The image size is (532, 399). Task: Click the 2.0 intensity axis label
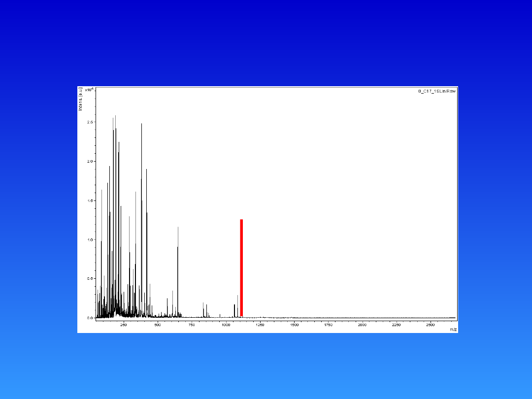pyautogui.click(x=90, y=162)
